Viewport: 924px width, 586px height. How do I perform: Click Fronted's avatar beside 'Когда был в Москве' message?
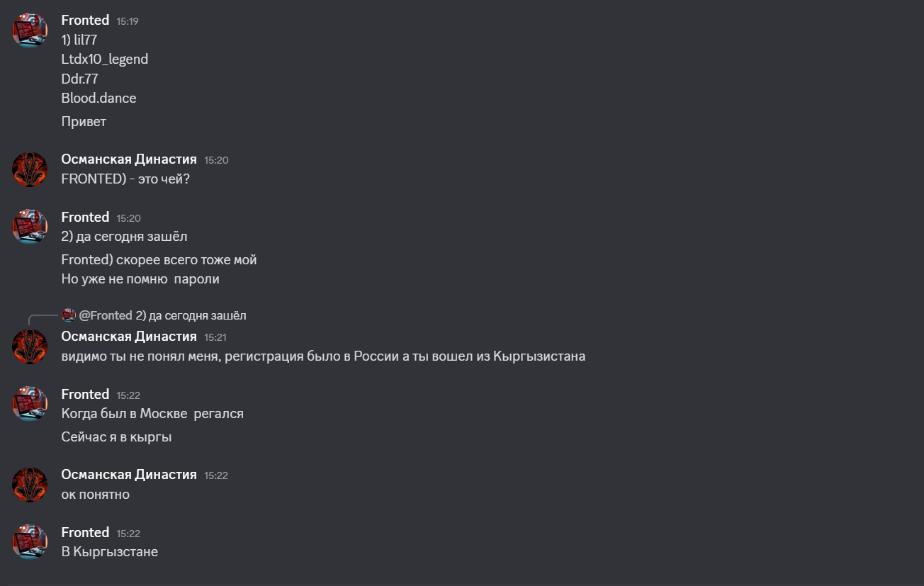click(30, 404)
